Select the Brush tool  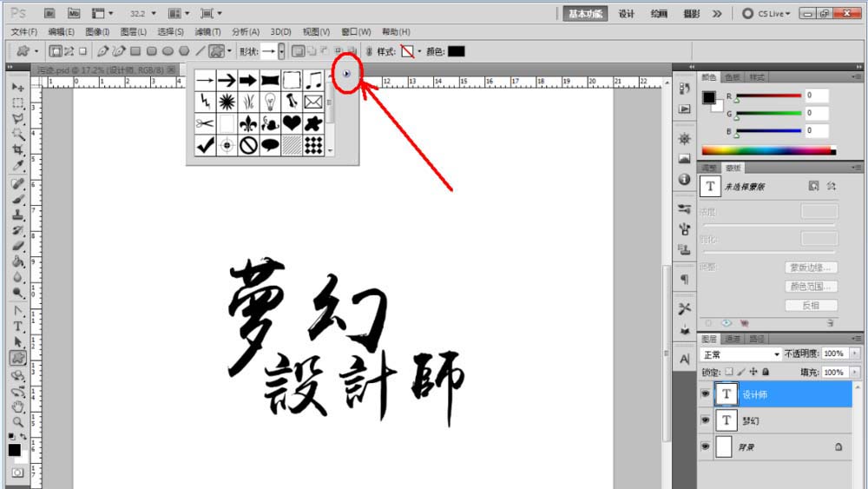coord(17,199)
